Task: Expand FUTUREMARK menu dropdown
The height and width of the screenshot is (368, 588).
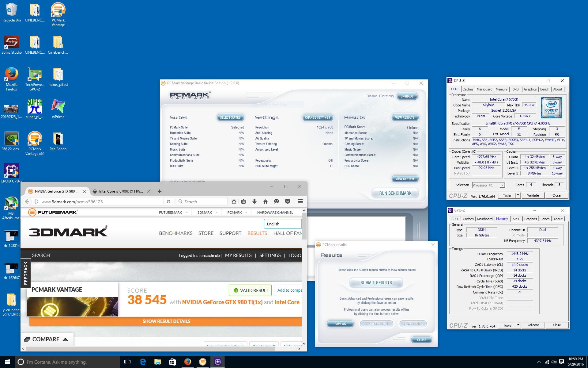Action: (x=187, y=213)
